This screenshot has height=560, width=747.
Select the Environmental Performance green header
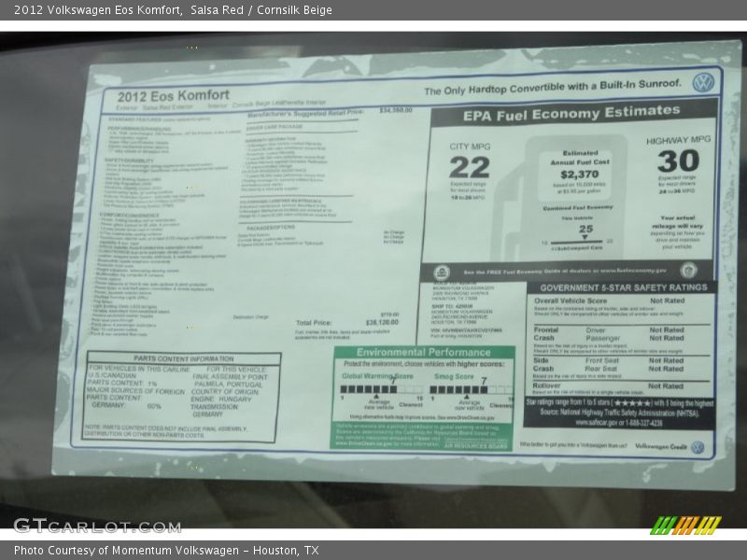tap(423, 353)
